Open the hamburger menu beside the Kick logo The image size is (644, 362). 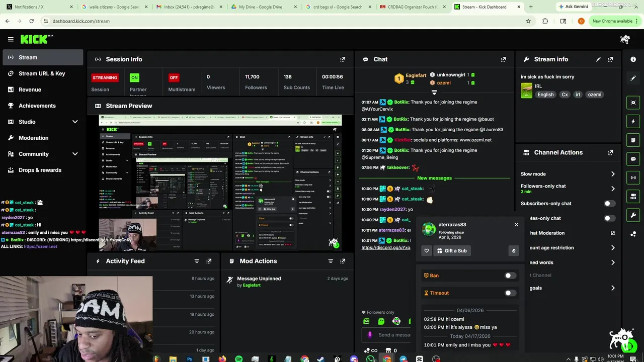pos(11,39)
